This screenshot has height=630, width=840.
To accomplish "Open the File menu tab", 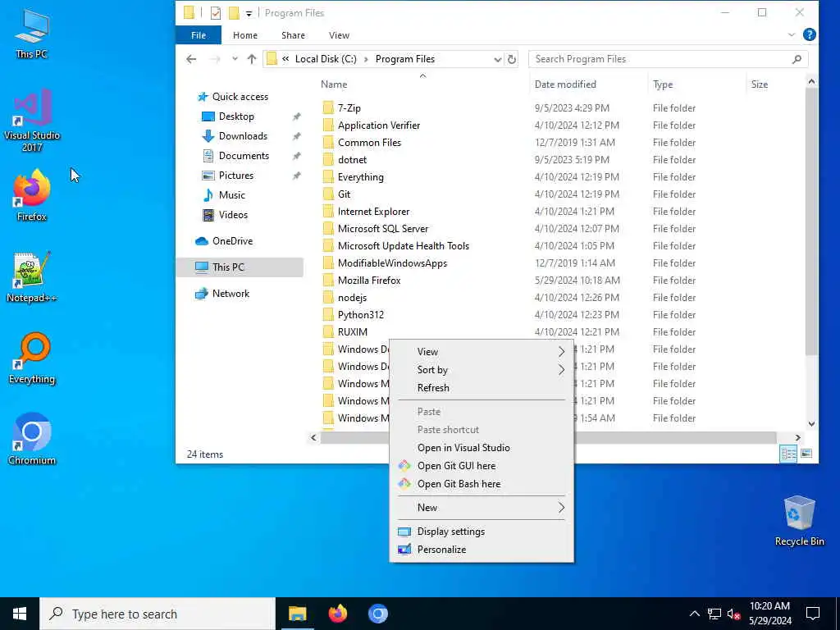I will (199, 34).
